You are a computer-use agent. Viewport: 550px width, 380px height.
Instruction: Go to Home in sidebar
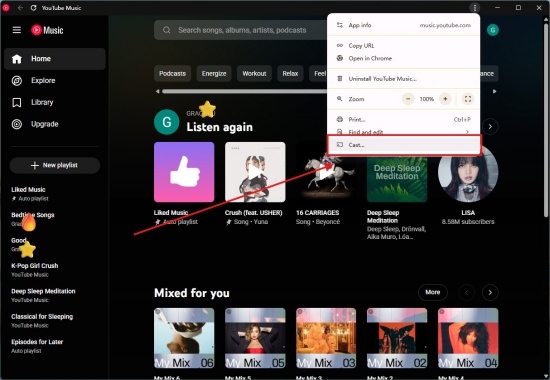(x=55, y=59)
